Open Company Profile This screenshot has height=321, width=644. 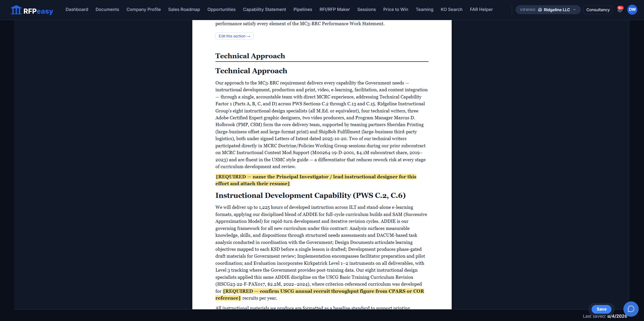coord(144,9)
